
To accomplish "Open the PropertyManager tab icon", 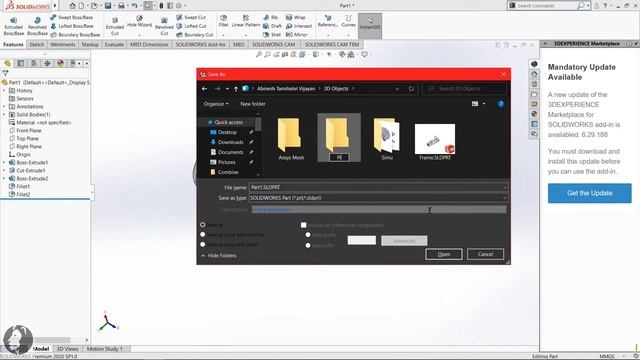I will (21, 63).
